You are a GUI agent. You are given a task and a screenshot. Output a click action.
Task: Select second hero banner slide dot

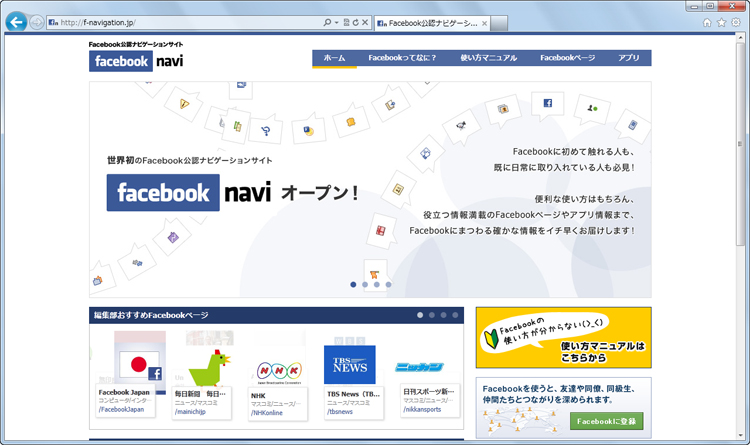tap(365, 284)
